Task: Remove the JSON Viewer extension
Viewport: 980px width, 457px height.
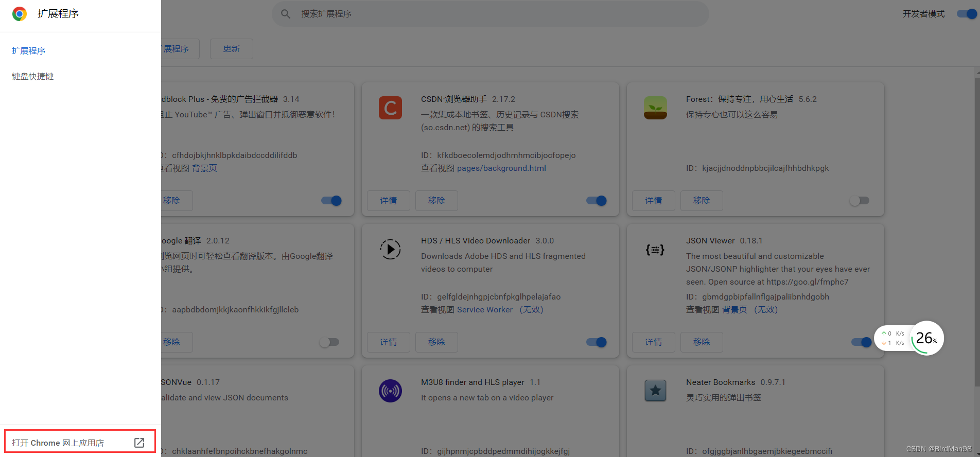Action: point(702,342)
